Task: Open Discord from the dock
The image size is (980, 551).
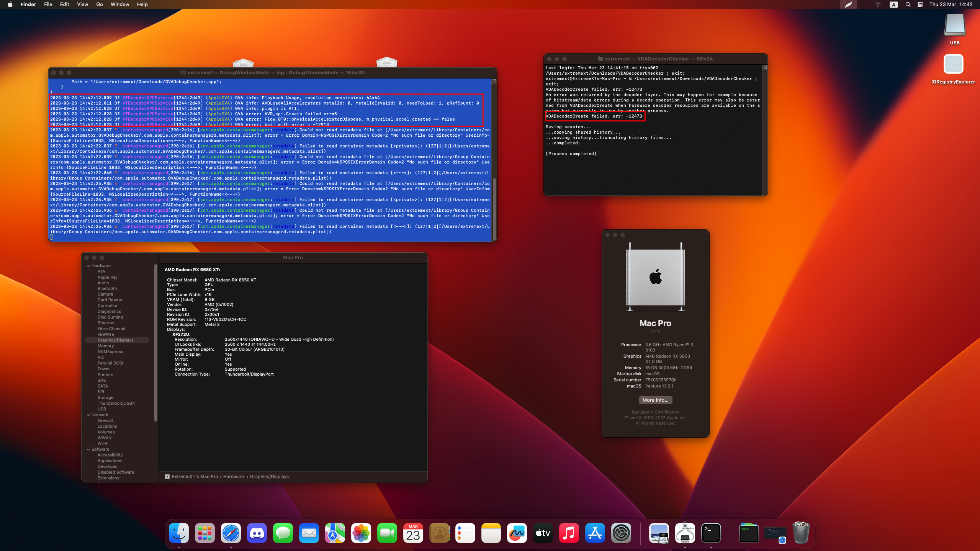Action: 257,533
